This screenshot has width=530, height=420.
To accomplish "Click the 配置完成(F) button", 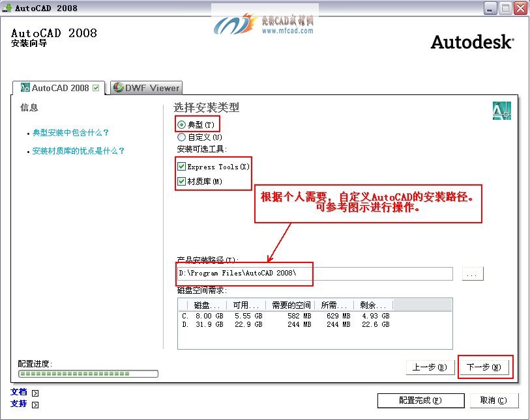I will click(421, 400).
